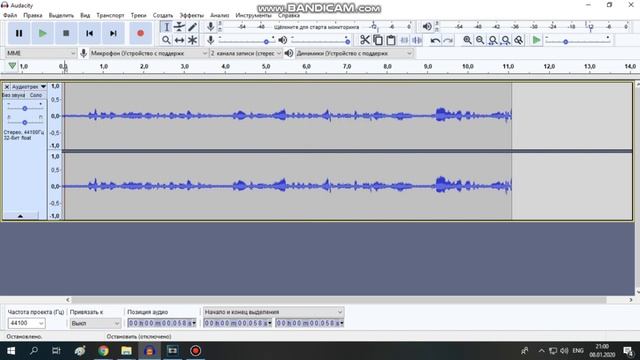Open Chrome from the taskbar
The width and height of the screenshot is (640, 360).
pos(103,351)
